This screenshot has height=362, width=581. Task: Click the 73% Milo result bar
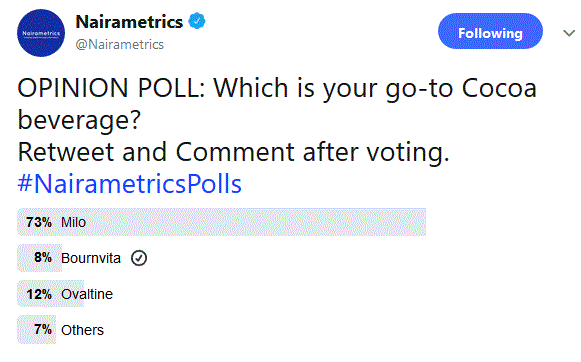click(x=222, y=222)
